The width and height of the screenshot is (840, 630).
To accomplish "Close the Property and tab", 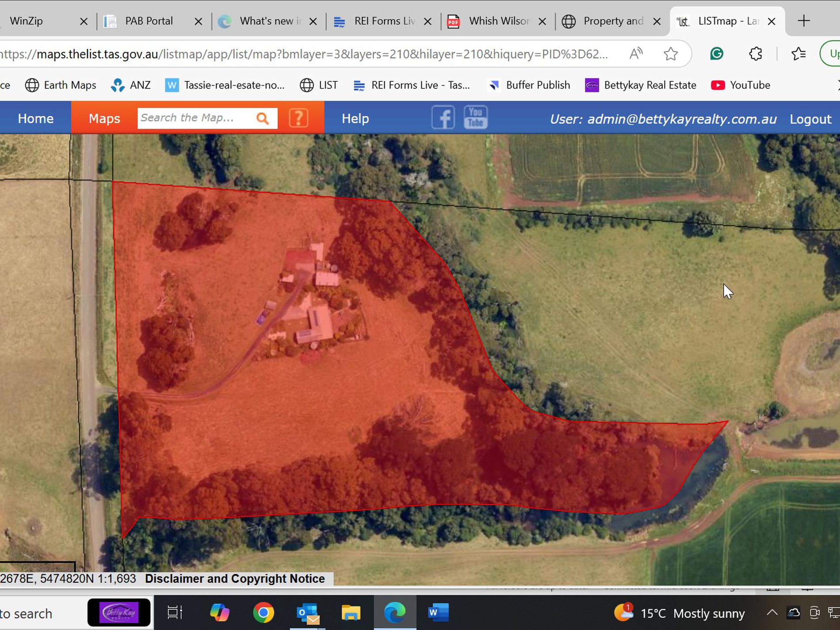I will pyautogui.click(x=657, y=21).
